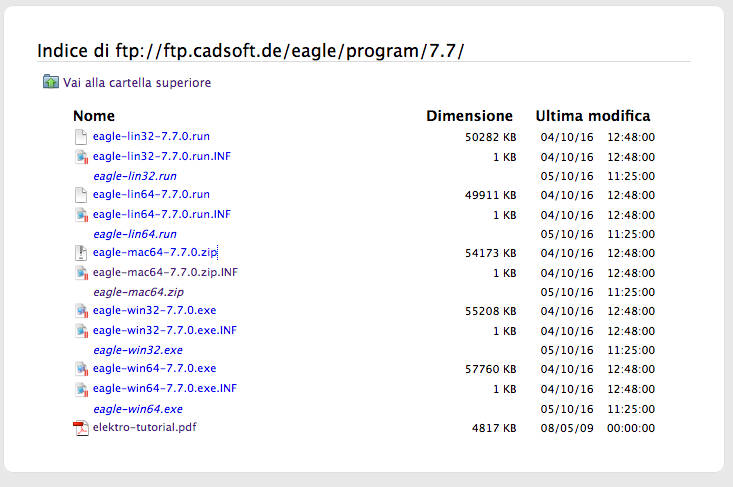Image resolution: width=733 pixels, height=487 pixels.
Task: Select the date 08/05/09
Action: click(x=567, y=428)
